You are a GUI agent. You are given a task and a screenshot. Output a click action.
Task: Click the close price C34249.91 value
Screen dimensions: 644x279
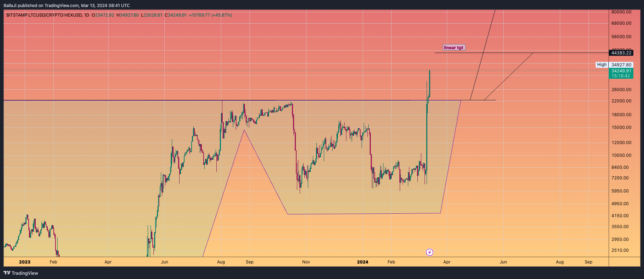coord(176,15)
